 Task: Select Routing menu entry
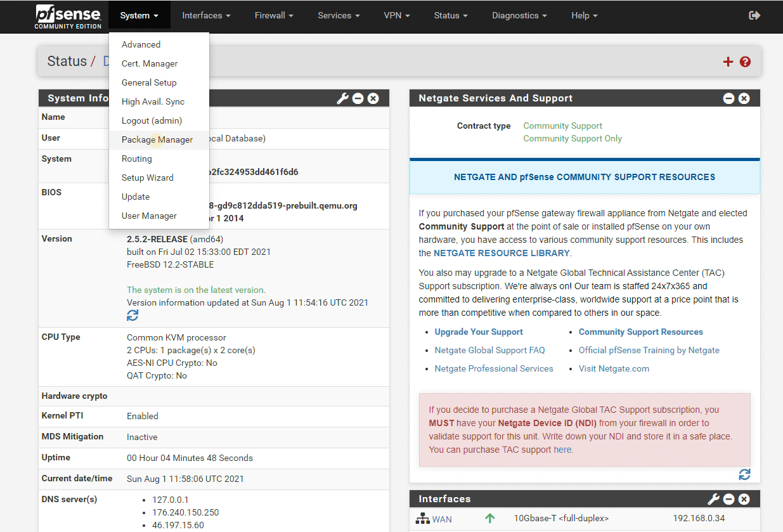[159, 159]
